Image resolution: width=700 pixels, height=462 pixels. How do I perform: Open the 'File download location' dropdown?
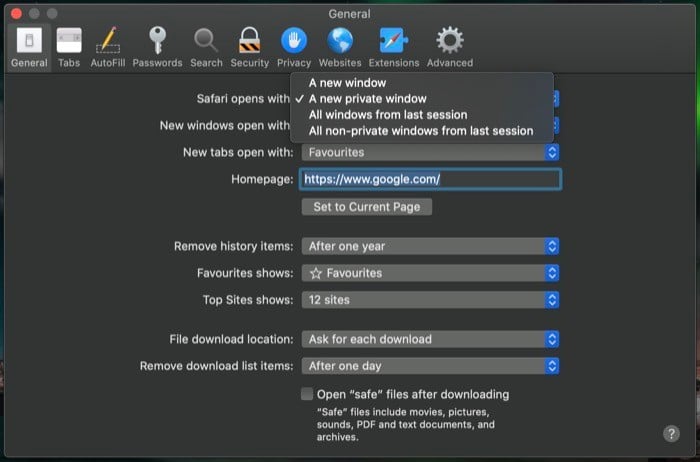click(x=430, y=339)
